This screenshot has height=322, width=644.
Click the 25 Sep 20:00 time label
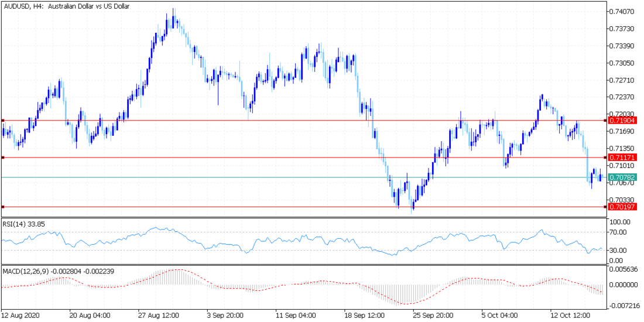[434, 316]
